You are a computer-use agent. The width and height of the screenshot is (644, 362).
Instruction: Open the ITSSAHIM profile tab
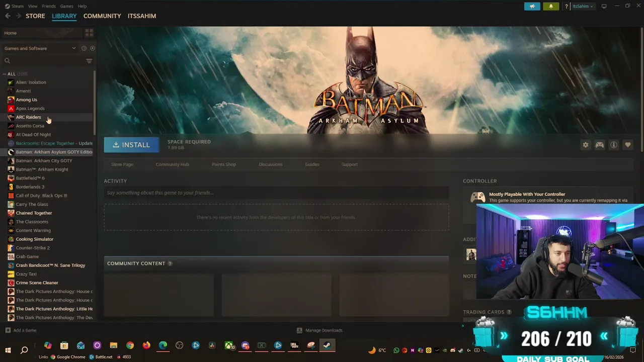tap(142, 16)
